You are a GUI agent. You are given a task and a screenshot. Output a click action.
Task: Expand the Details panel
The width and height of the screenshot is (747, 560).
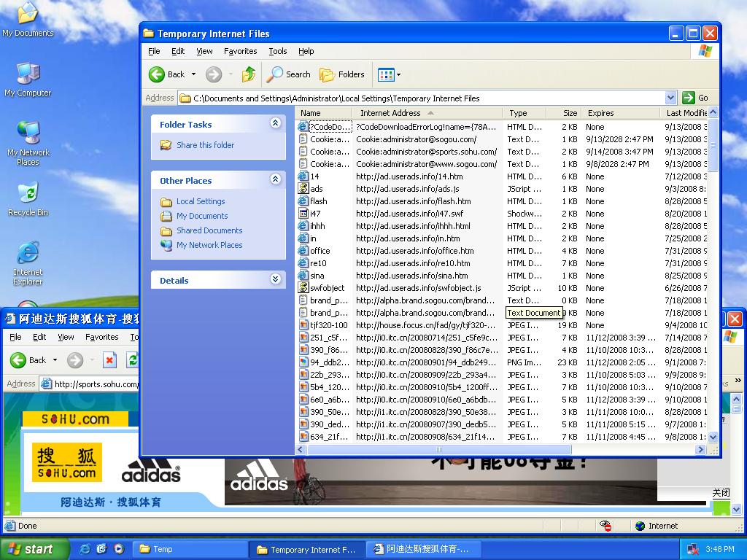[275, 280]
